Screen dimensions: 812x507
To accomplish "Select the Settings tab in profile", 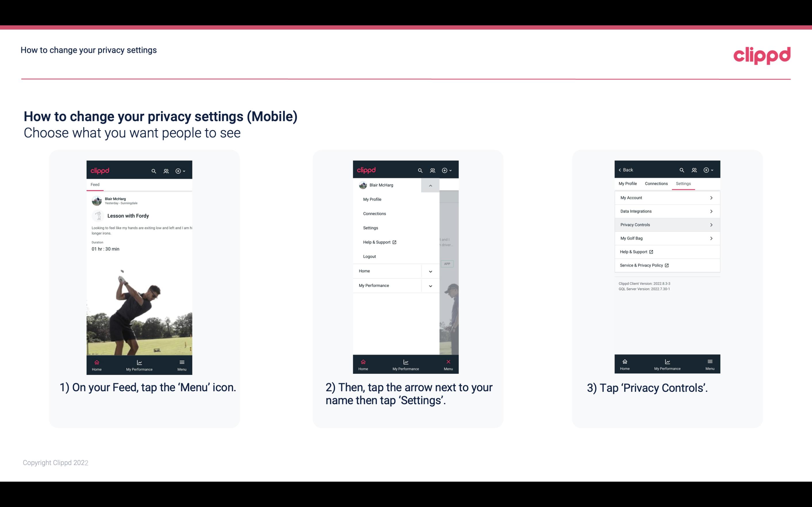I will pyautogui.click(x=683, y=183).
